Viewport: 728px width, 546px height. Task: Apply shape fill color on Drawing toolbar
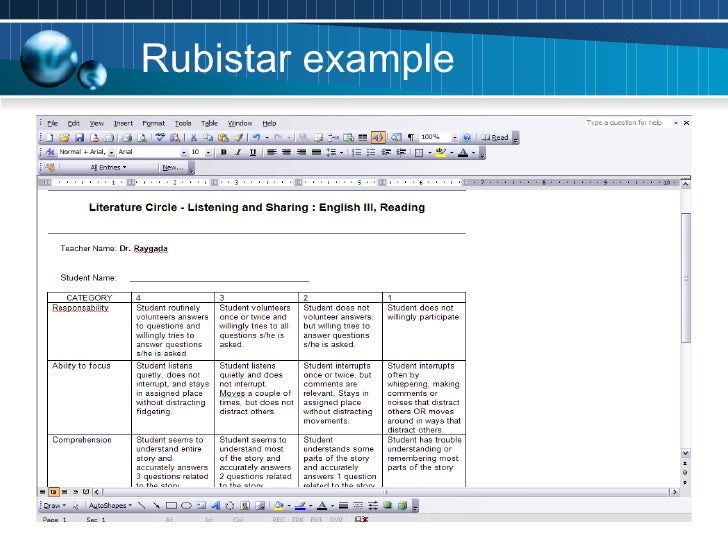coord(279,506)
